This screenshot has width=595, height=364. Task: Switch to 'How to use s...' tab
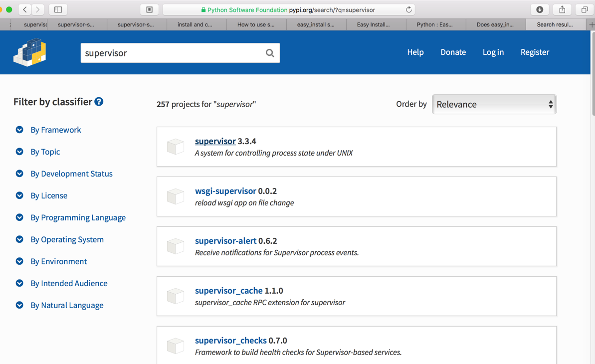pos(256,24)
